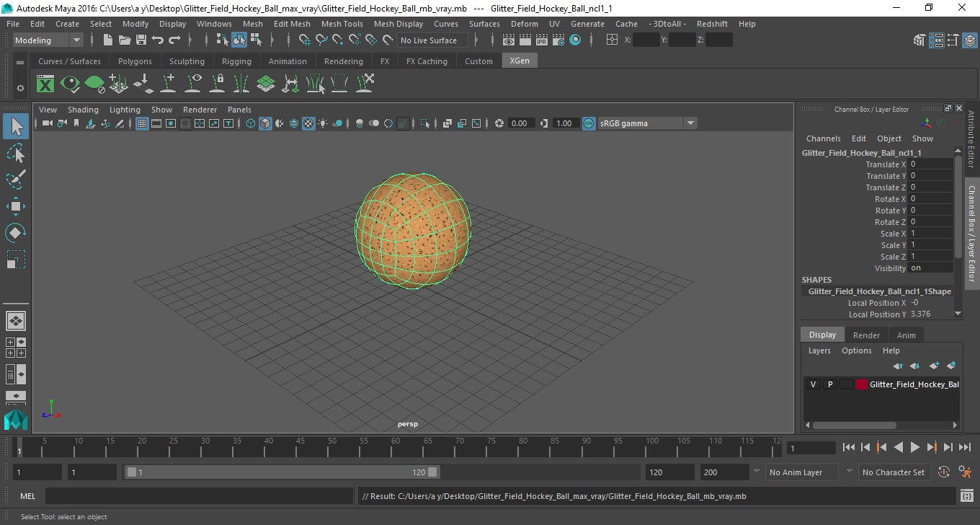
Task: Open the Attribute Editor side tab
Action: (x=971, y=139)
